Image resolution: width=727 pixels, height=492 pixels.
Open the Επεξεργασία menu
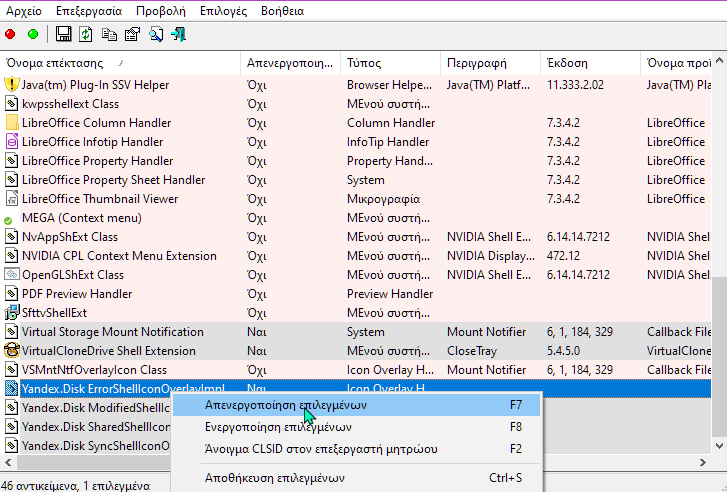[89, 11]
